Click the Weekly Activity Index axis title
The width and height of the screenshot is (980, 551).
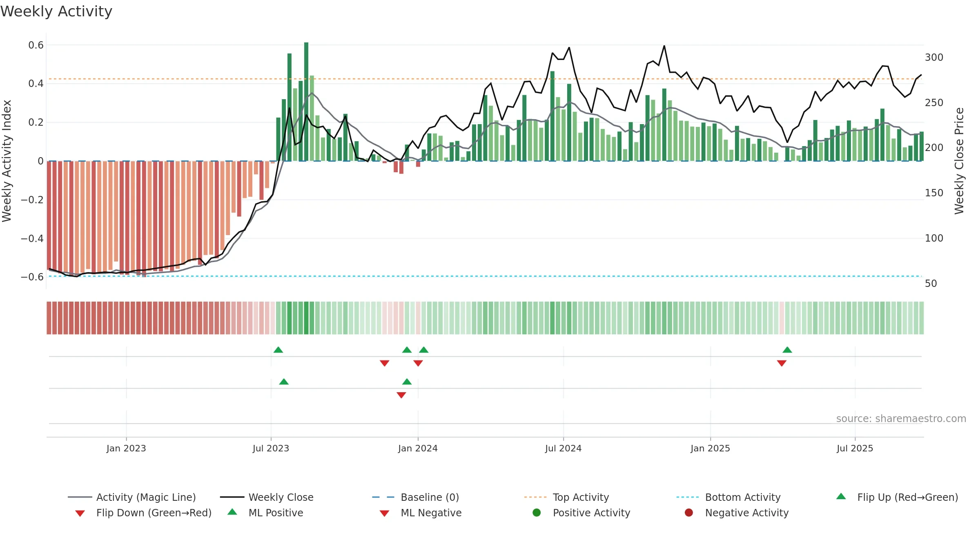click(7, 161)
